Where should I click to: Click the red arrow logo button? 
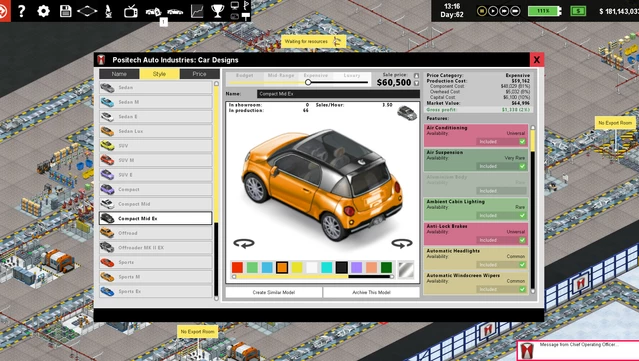tap(5, 11)
